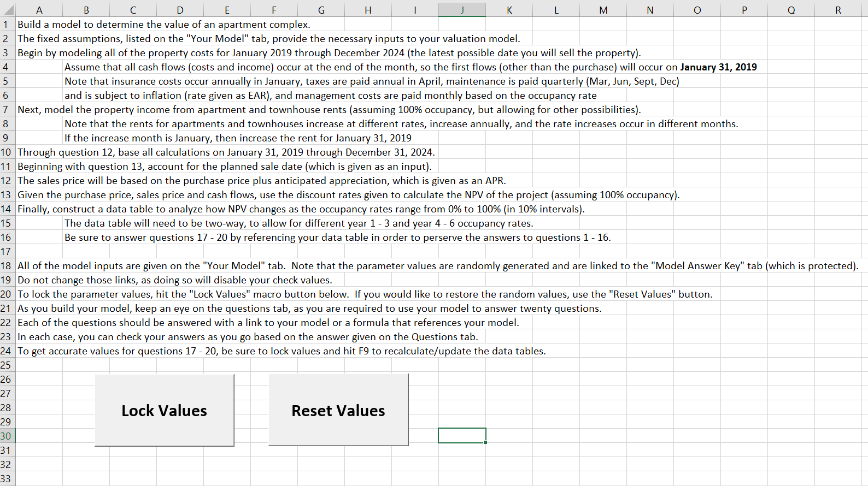Click cell with 'Build a model to determine the value'

(164, 25)
